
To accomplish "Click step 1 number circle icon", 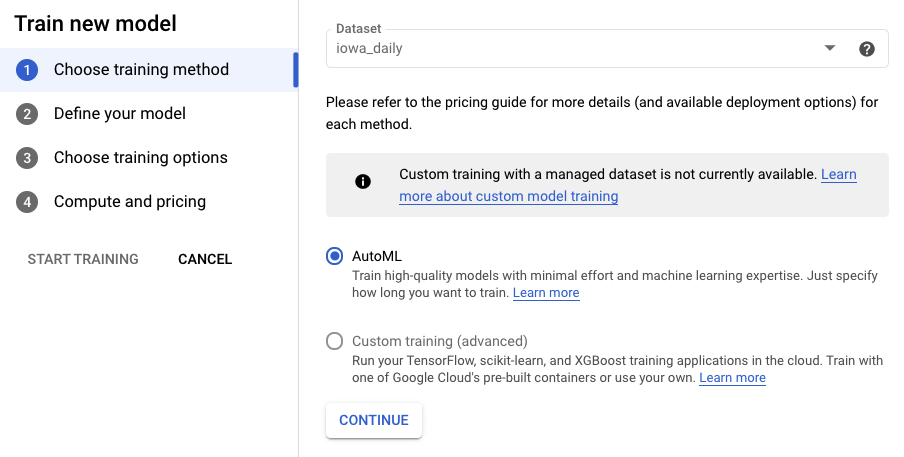I will [27, 70].
